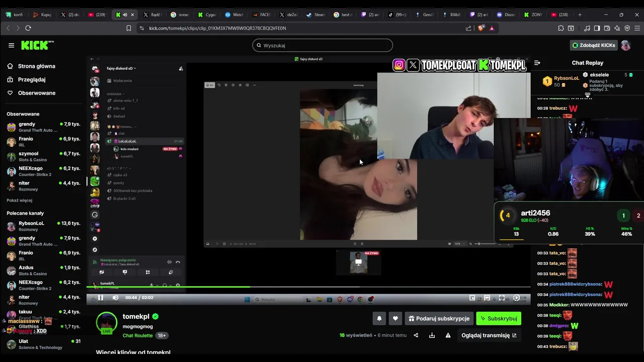Open a new browser tab

click(580, 15)
